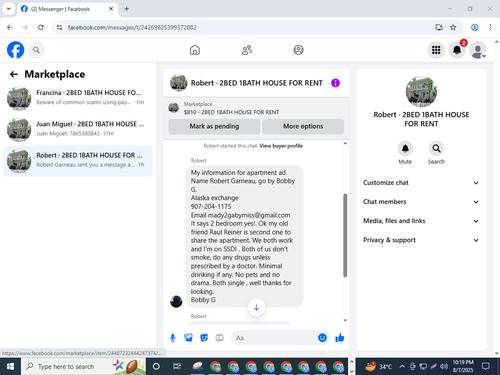Attach a photo using the image icon
This screenshot has height=375, width=500.
click(x=188, y=338)
